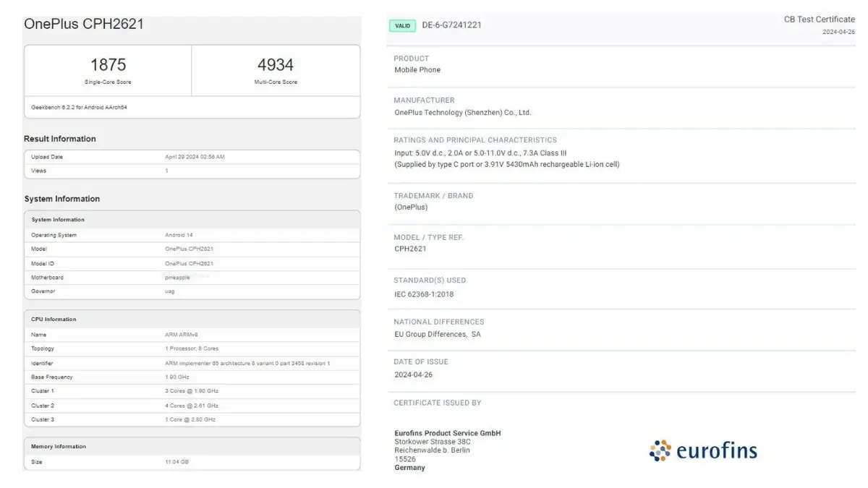Click the 'PRODUCT' section label
This screenshot has width=868, height=488.
pos(412,59)
